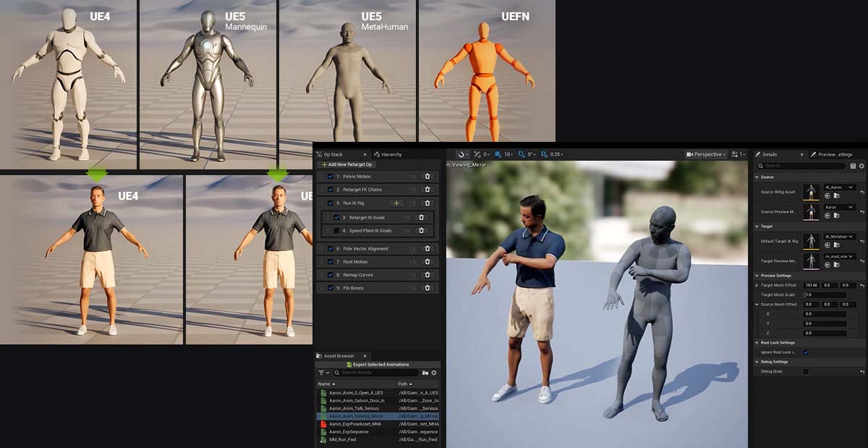Browse to Source IKRig Asset in content browser
Screen dimensions: 868x448
point(836,195)
